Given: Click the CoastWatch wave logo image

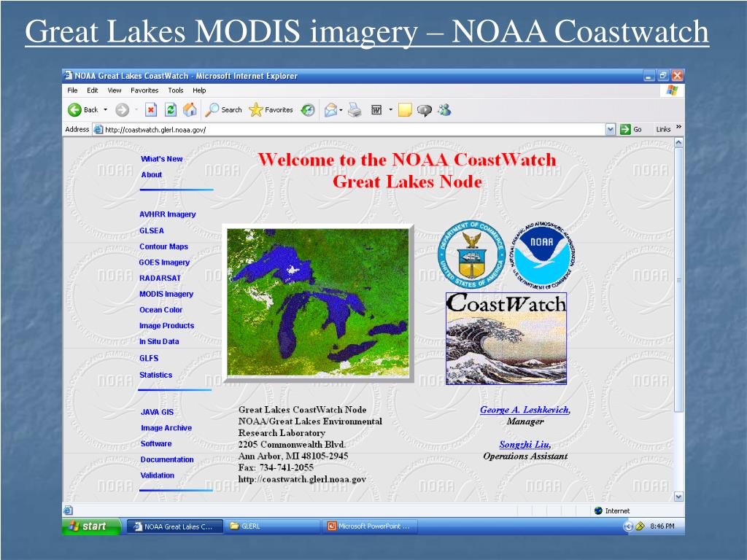Looking at the screenshot, I should pyautogui.click(x=506, y=338).
